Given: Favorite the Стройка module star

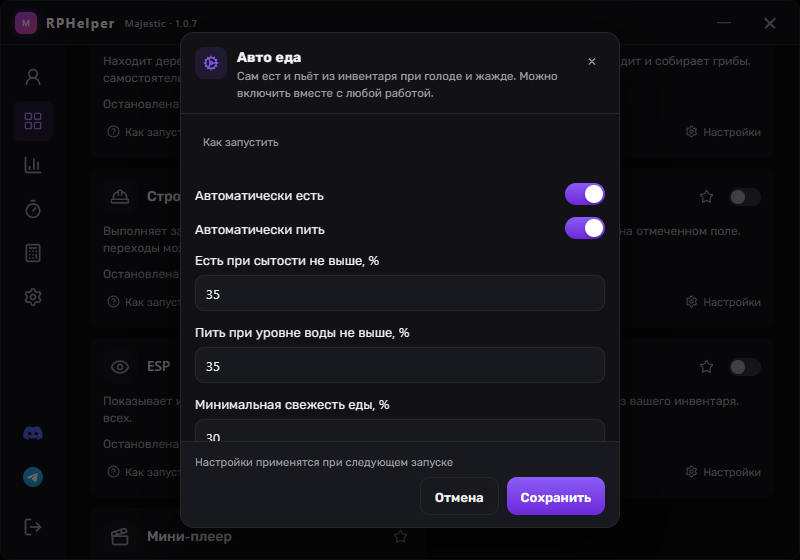Looking at the screenshot, I should [x=707, y=196].
